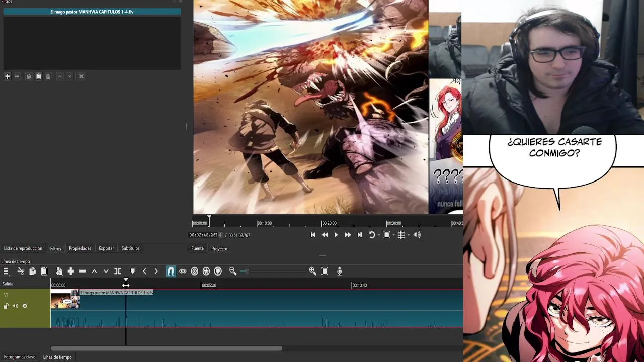
Task: Open the Fotogramas clave tab
Action: click(x=20, y=357)
